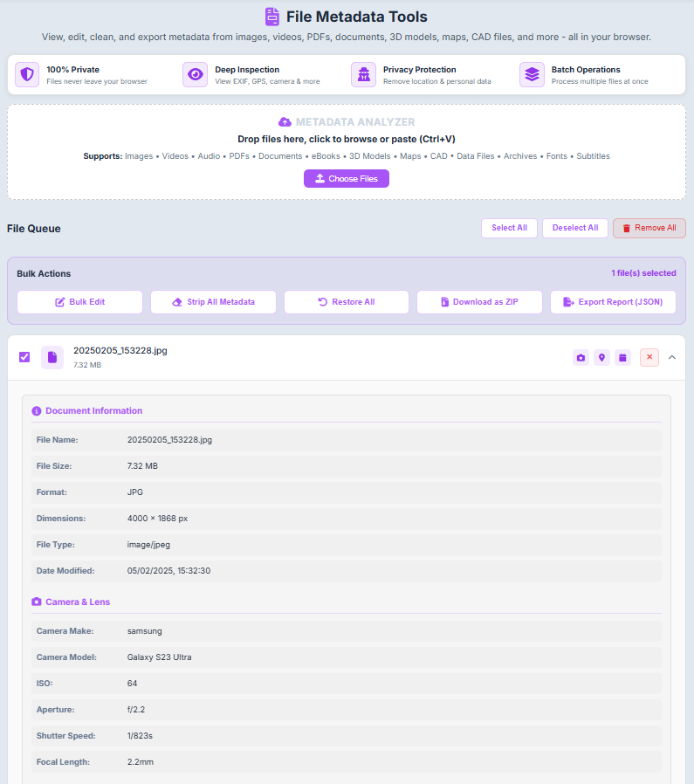694x784 pixels.
Task: Click Select All button
Action: pyautogui.click(x=510, y=228)
